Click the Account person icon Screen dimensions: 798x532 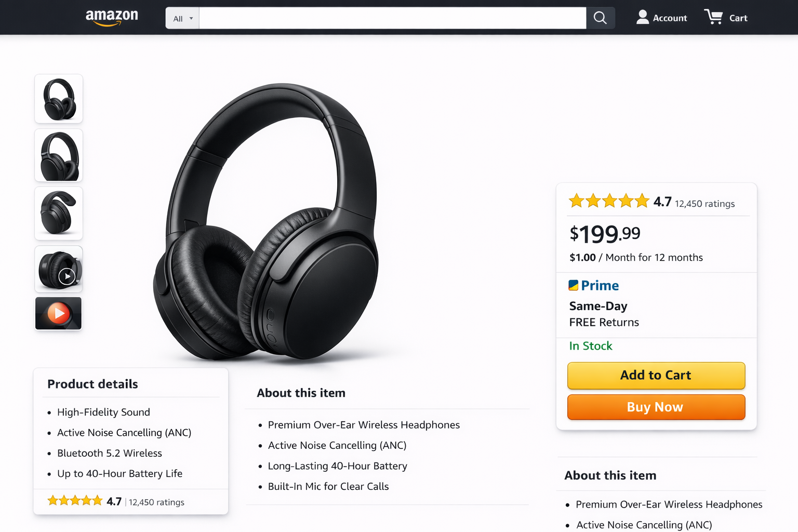click(x=643, y=17)
